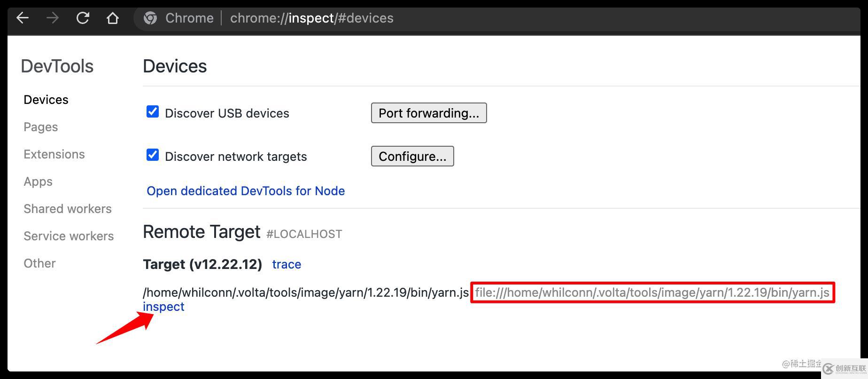
Task: Open dedicated DevTools for Node
Action: coord(246,191)
